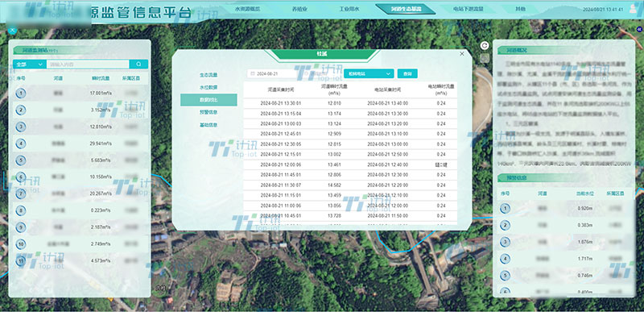Select station number 4 badge with 29.941m³/s
Viewport: 644px width, 312px height.
point(21,144)
